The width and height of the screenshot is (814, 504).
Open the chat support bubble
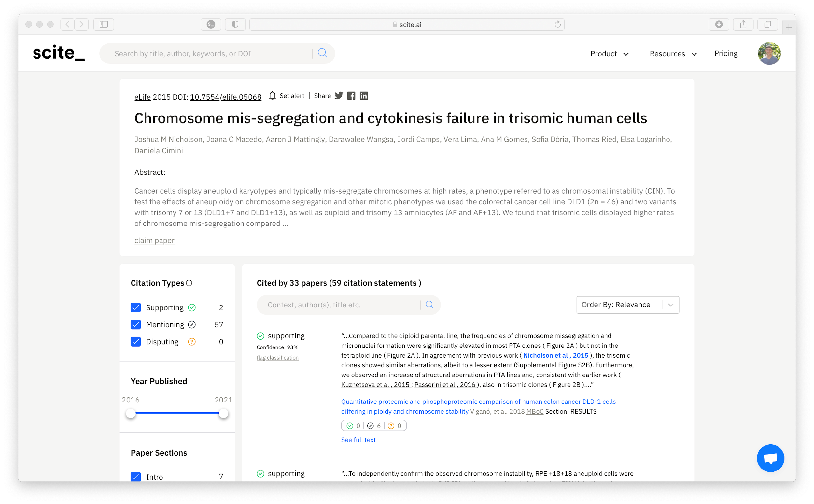(x=770, y=458)
